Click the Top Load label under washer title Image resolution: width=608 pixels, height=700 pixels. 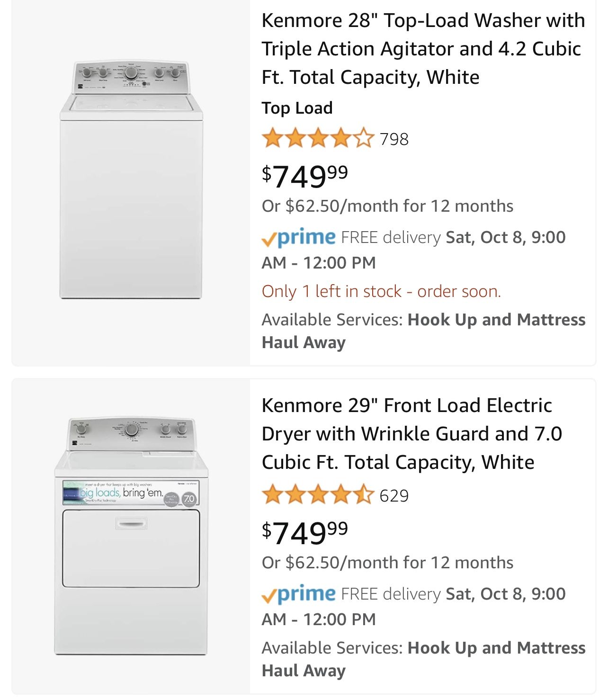coord(298,108)
